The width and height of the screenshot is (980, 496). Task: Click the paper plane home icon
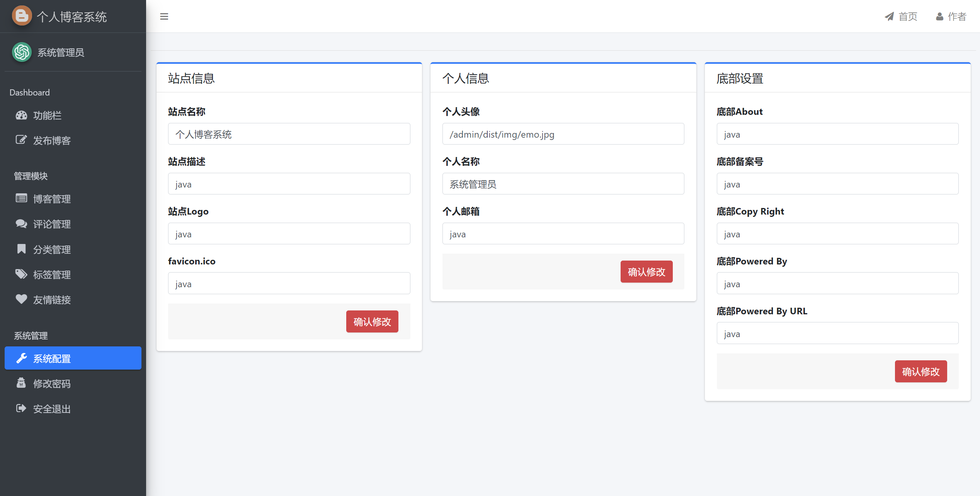(889, 16)
